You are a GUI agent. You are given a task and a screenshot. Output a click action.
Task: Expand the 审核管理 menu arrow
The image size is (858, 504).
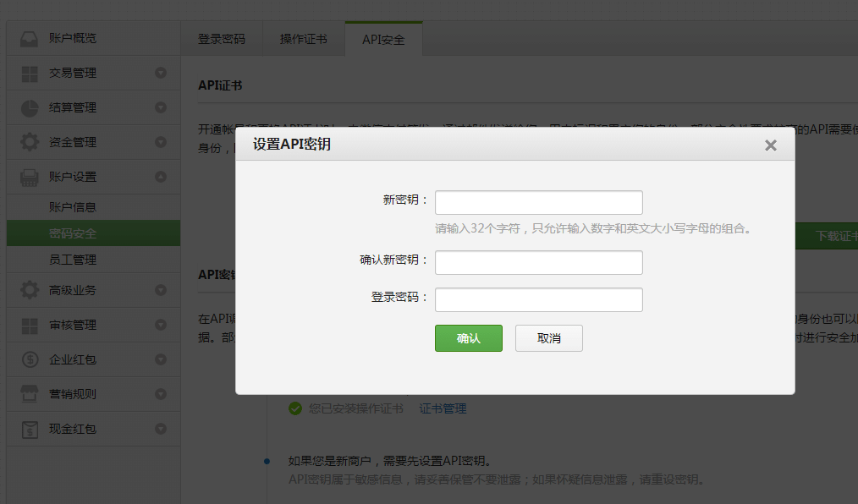click(161, 325)
